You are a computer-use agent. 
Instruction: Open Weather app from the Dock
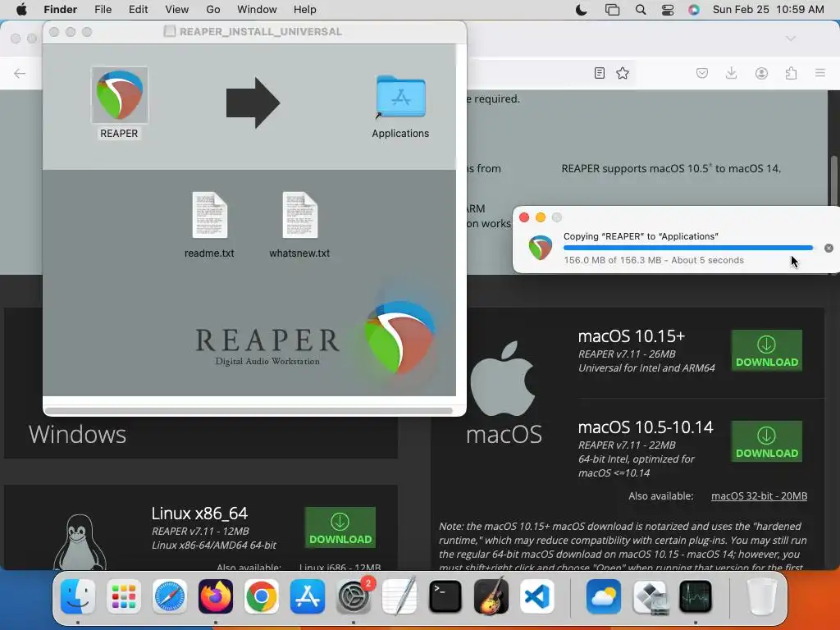tap(604, 596)
